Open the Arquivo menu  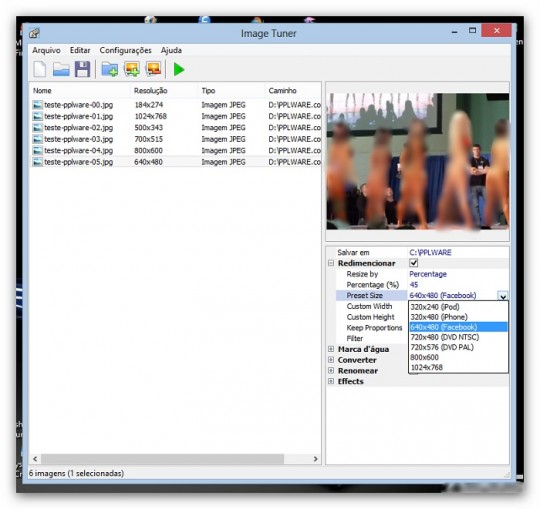pos(46,50)
